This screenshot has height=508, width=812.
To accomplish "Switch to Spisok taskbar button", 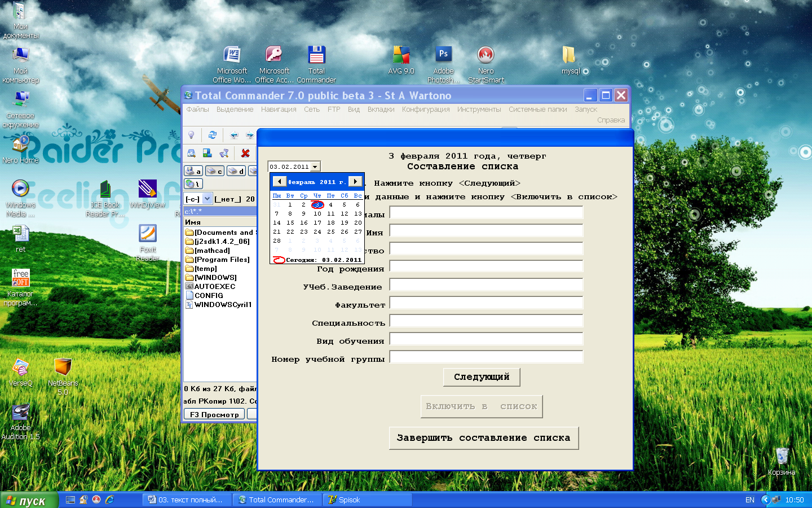I will coord(367,500).
